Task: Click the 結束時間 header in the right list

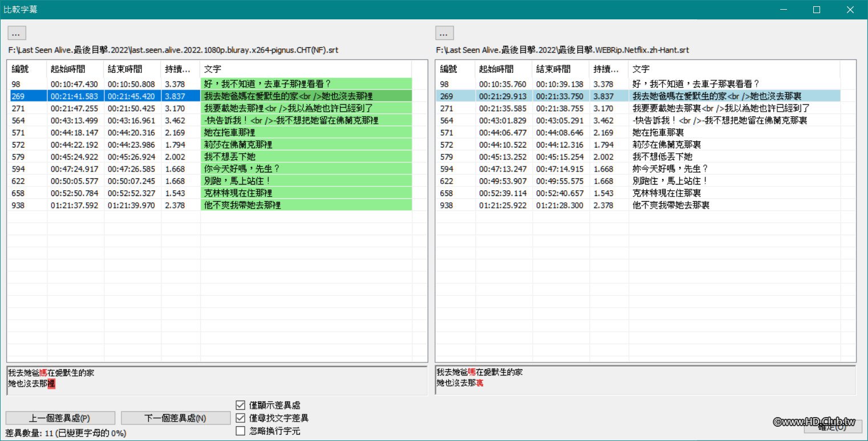Action: pyautogui.click(x=561, y=69)
